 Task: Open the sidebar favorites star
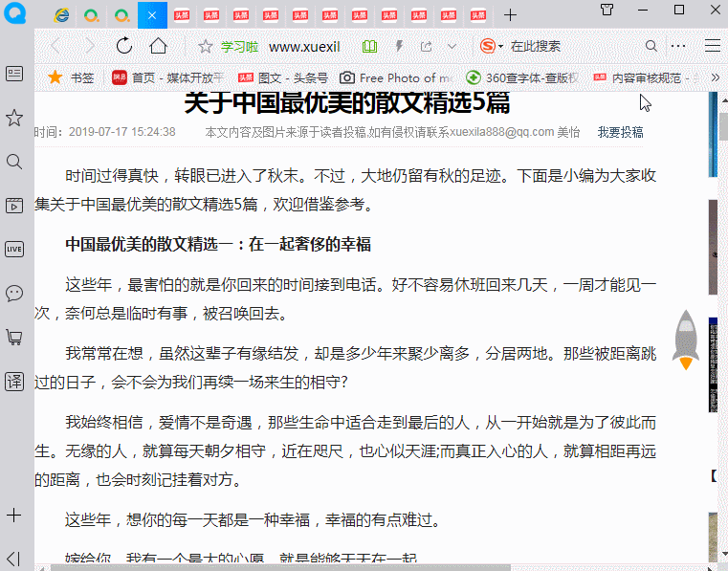coord(14,118)
